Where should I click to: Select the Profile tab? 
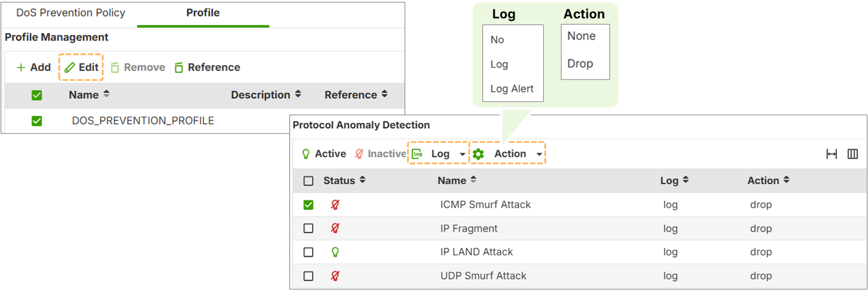click(x=203, y=13)
